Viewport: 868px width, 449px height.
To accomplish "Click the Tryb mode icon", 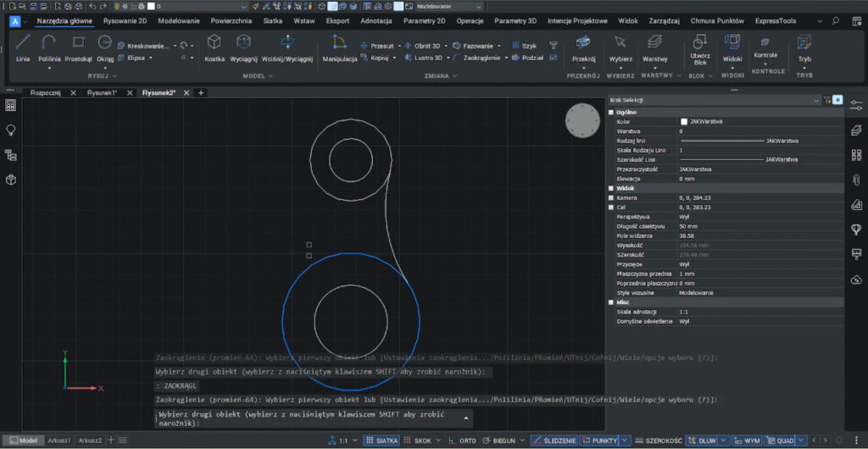I will pyautogui.click(x=804, y=42).
